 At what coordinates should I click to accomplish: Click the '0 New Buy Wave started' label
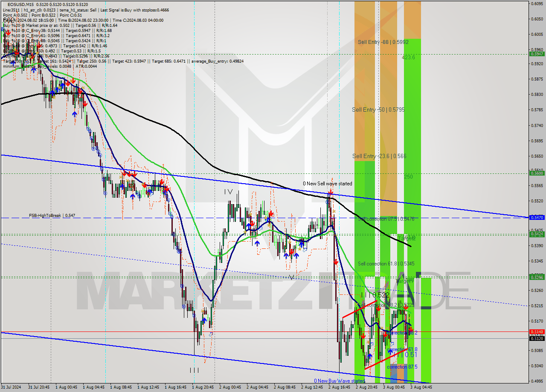coord(340,381)
